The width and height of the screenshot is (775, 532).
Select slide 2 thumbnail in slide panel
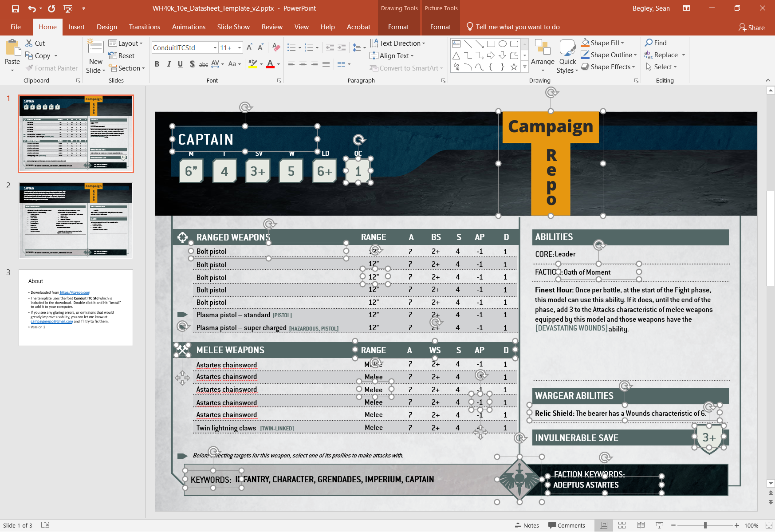click(x=75, y=220)
